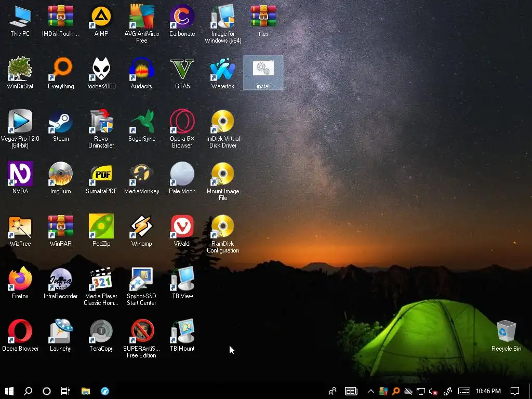This screenshot has height=399, width=532.
Task: Open the 10:46 PM clock calendar
Action: pos(488,391)
